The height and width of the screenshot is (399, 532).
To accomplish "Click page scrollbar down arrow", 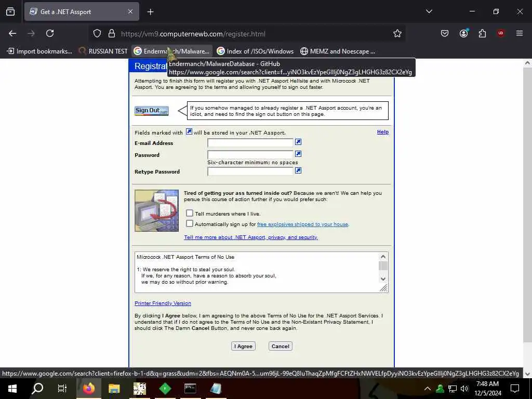I will (527, 374).
